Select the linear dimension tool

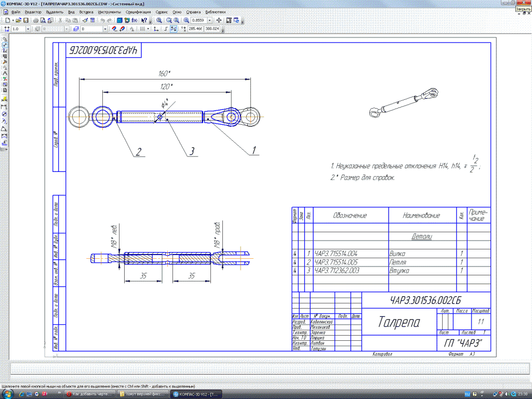tap(4, 107)
